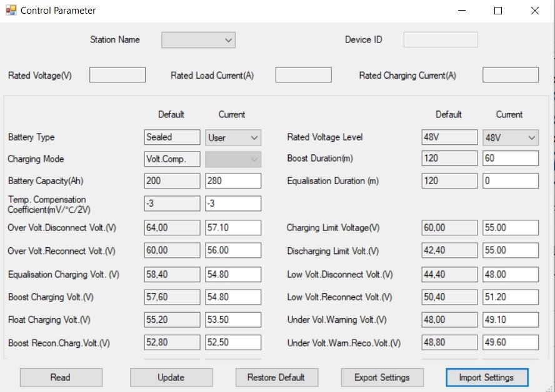This screenshot has height=392, width=555.
Task: Select the Charging Limit Voltage current field
Action: point(511,228)
